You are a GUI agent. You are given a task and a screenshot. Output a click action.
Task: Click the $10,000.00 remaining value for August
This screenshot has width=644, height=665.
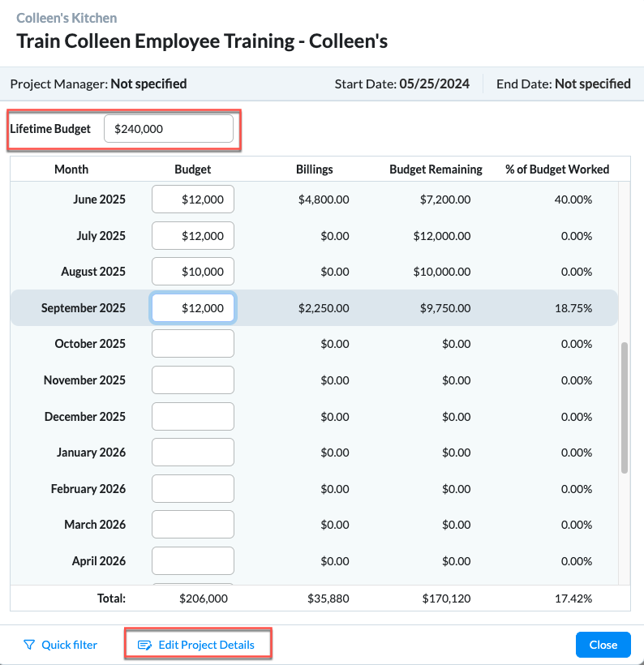click(x=442, y=272)
